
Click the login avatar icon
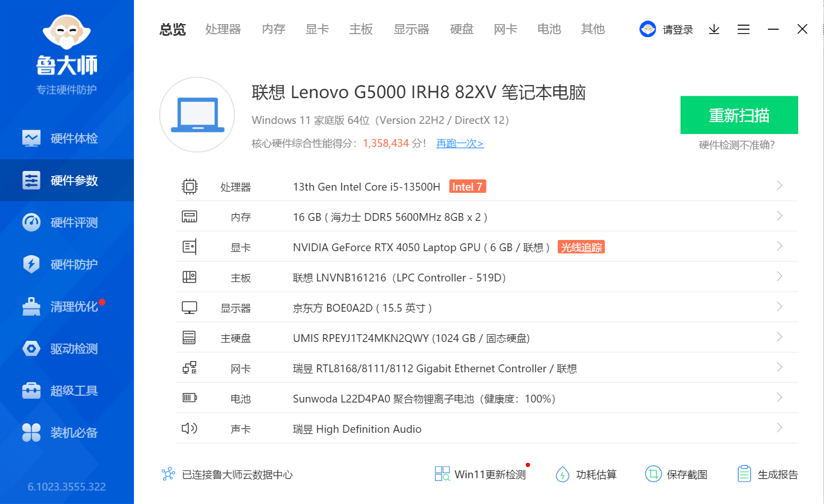click(x=647, y=29)
